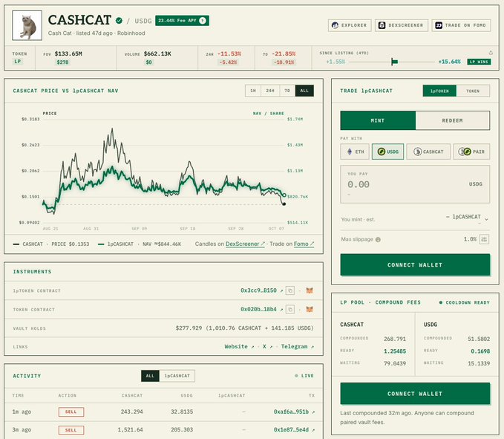Open the lpToken contract address 0x3cc9…8150

(261, 290)
